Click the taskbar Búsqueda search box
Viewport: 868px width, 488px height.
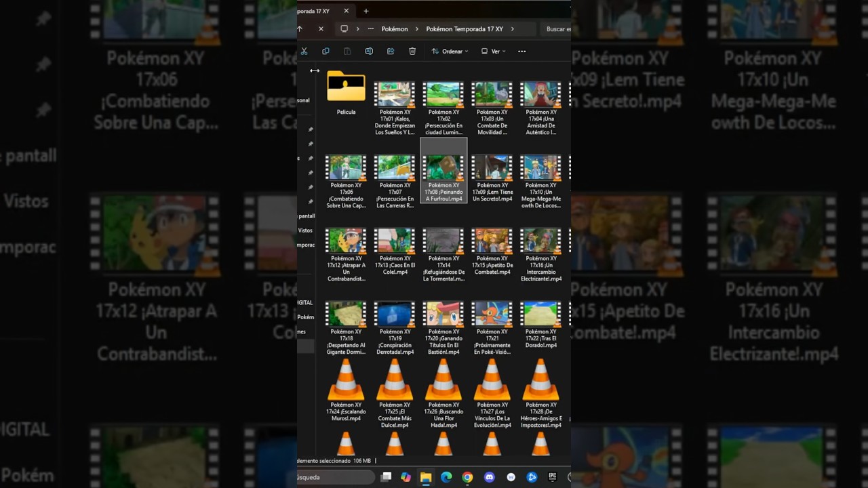point(335,477)
